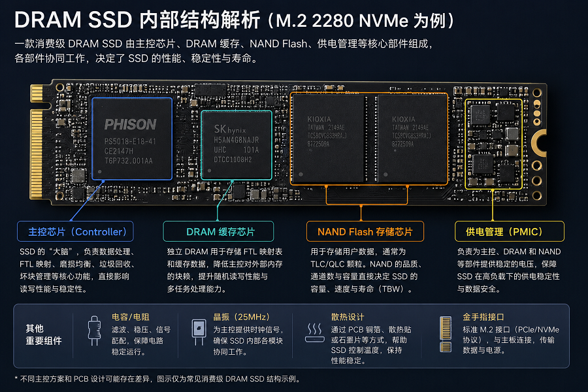Click the gold finger connector icon
588x392 pixels.
click(x=446, y=334)
